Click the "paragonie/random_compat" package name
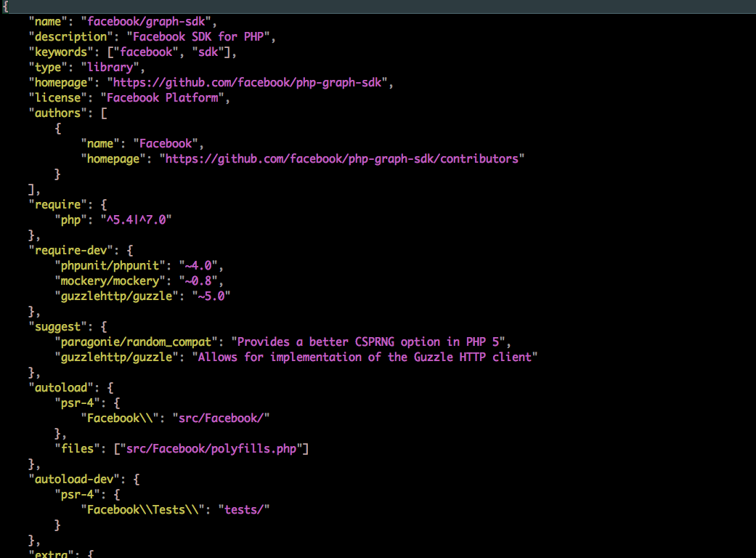Viewport: 756px width, 558px height. point(136,342)
